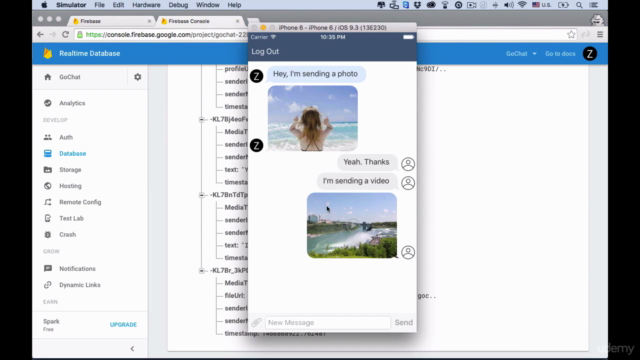Open the Debug menu
This screenshot has width=640, height=360.
[x=178, y=5]
